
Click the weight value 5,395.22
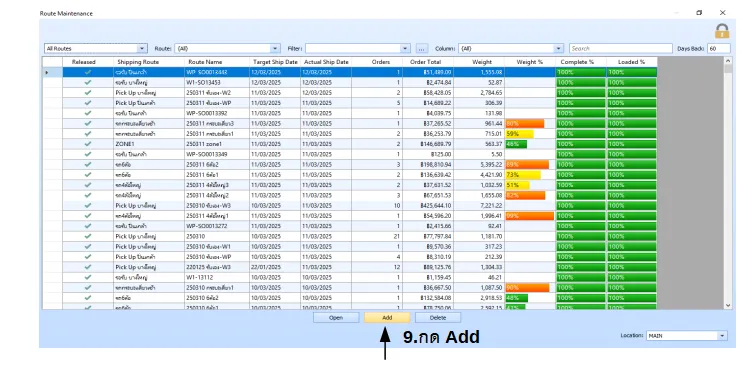click(492, 165)
